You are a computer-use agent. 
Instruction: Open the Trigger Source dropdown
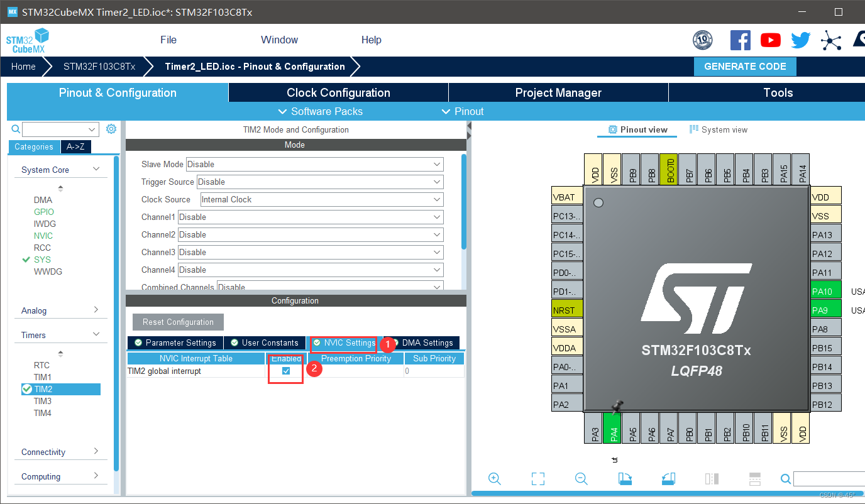click(320, 182)
